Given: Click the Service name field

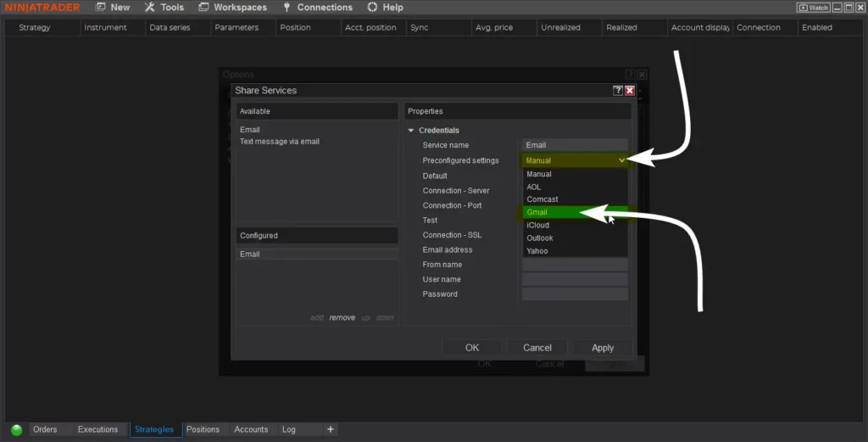Looking at the screenshot, I should tap(575, 145).
